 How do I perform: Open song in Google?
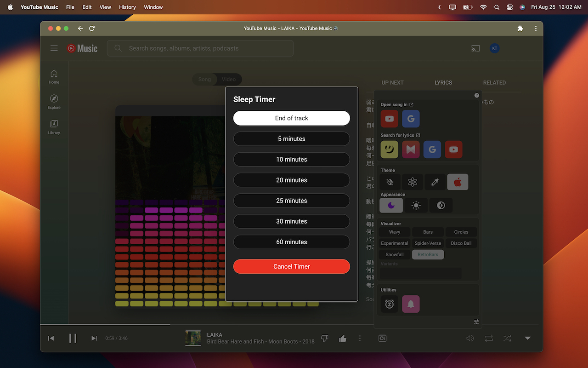[x=411, y=119]
